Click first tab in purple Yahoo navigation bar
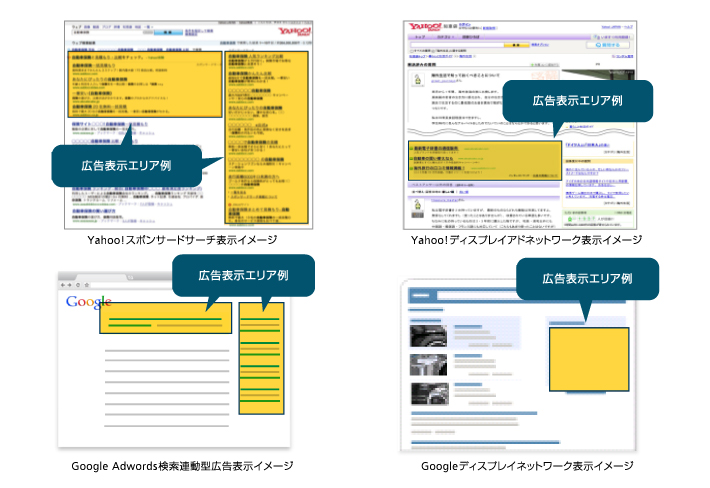Screen dimensions: 710x488 click(x=420, y=37)
